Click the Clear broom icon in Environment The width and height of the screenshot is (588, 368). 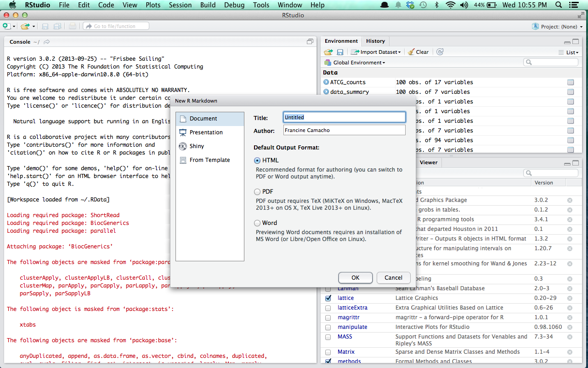pyautogui.click(x=411, y=52)
